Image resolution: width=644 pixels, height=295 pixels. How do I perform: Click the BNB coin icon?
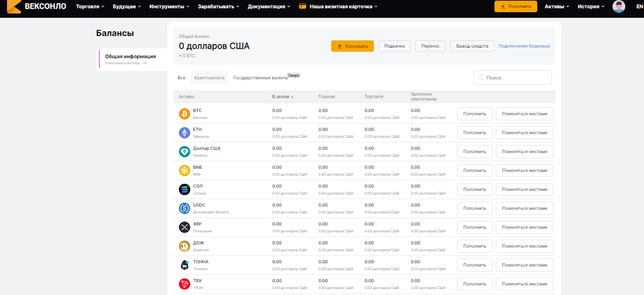coord(184,171)
